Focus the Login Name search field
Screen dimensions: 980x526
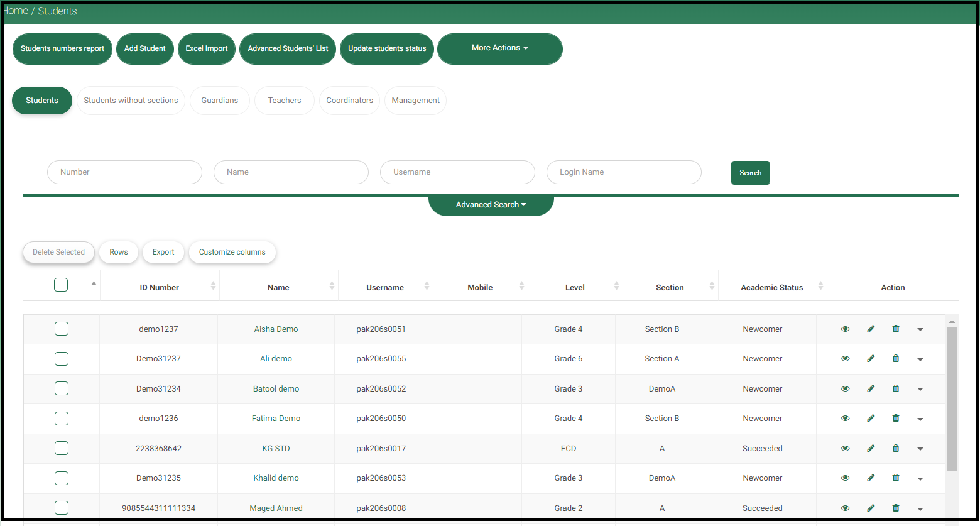click(x=623, y=172)
